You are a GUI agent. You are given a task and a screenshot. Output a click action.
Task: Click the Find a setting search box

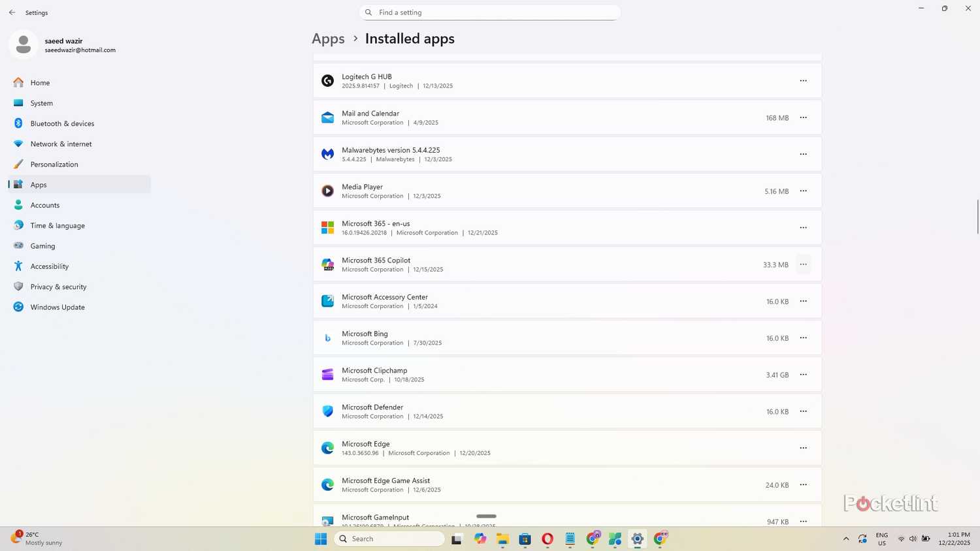490,12
